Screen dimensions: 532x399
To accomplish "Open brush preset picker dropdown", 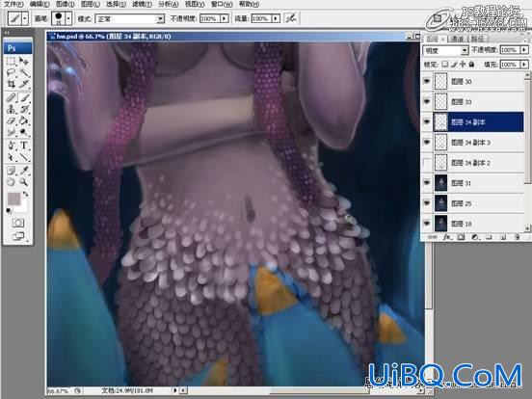I will [68, 18].
